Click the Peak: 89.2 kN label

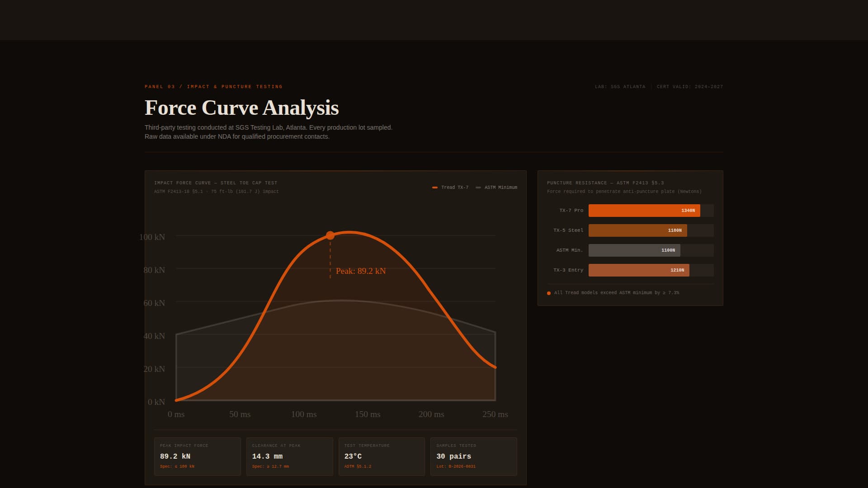pos(360,271)
